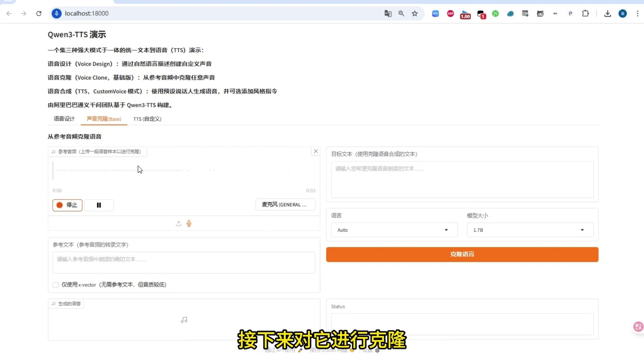Click the Status output box
Image resolution: width=644 pixels, height=362 pixels.
tap(462, 324)
